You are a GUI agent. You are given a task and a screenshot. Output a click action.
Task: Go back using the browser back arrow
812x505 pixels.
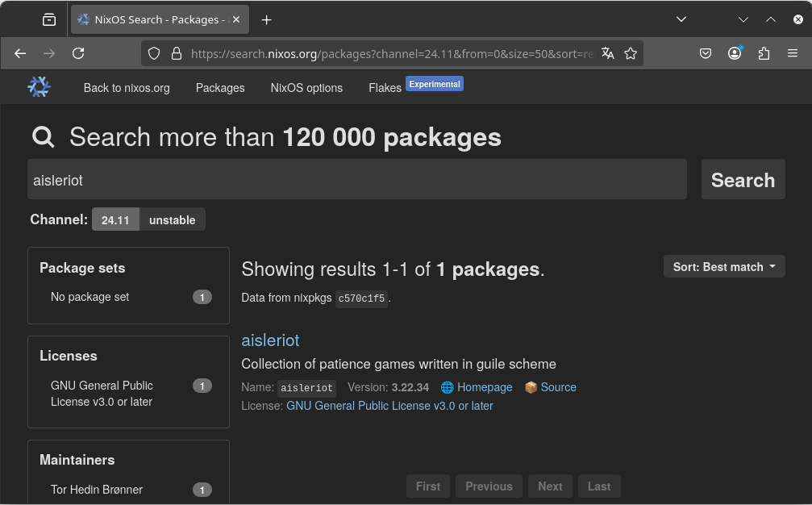(x=20, y=53)
